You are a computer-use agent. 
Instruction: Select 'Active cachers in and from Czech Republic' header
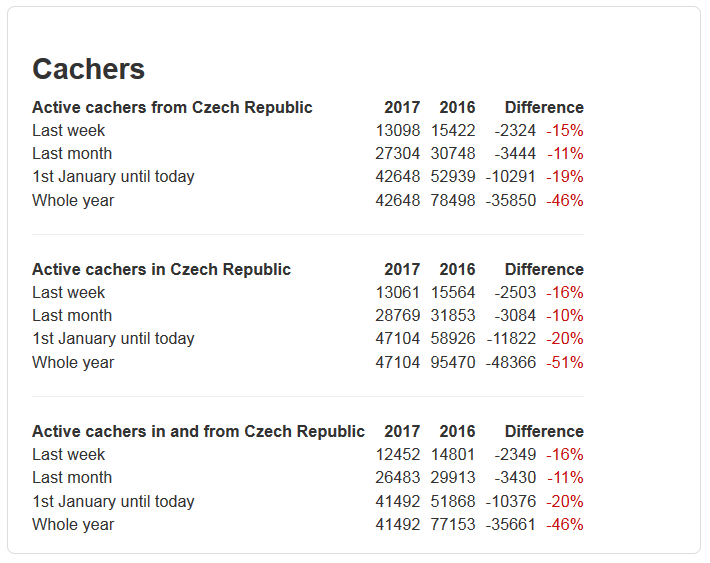point(198,432)
